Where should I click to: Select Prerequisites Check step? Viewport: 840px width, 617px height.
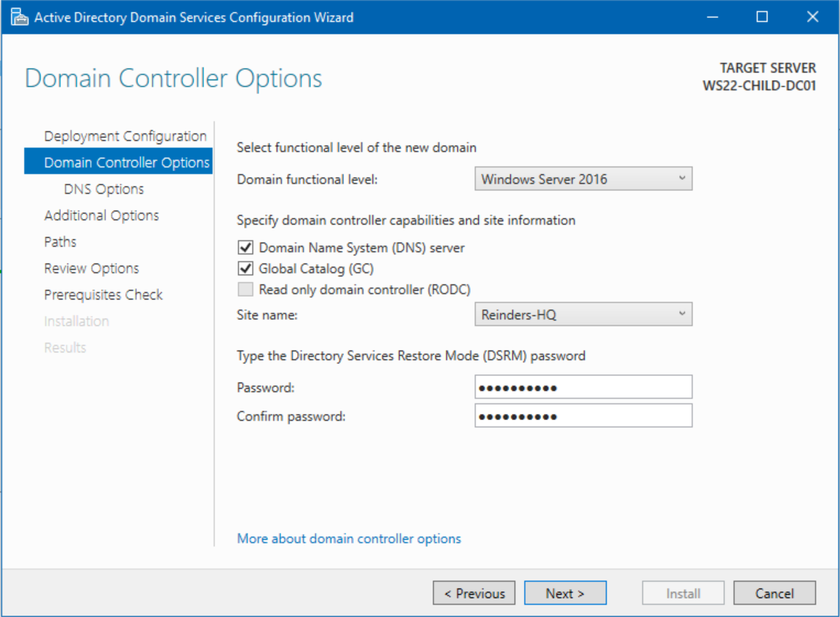pyautogui.click(x=103, y=294)
